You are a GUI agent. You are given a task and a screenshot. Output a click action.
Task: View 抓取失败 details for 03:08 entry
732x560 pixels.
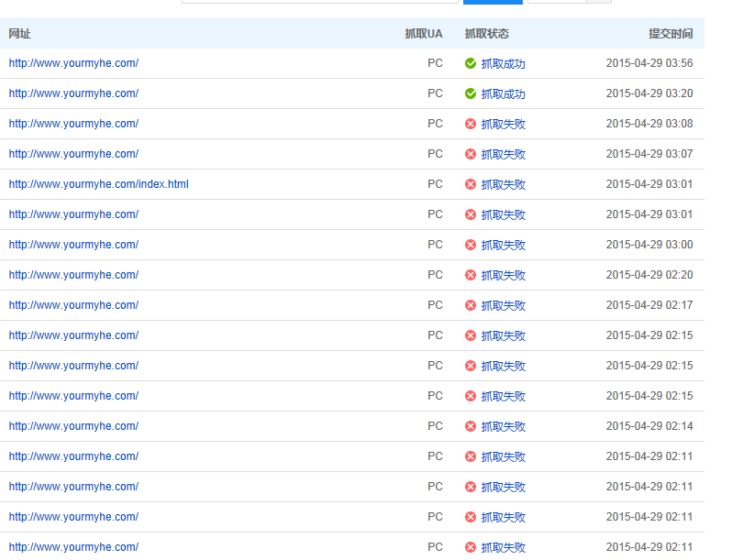503,125
